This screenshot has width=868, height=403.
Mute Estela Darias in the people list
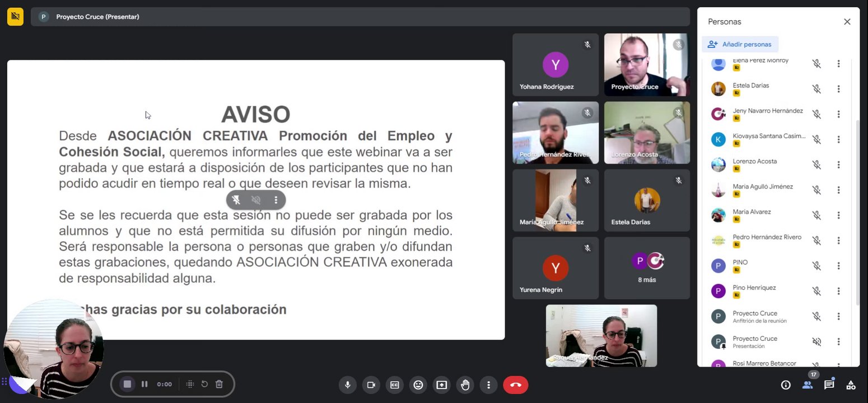[x=816, y=89]
